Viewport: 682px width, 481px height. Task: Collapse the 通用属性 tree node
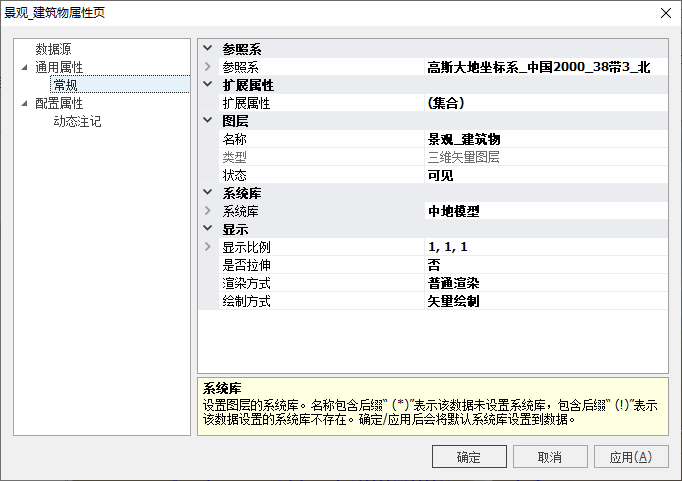[24, 67]
